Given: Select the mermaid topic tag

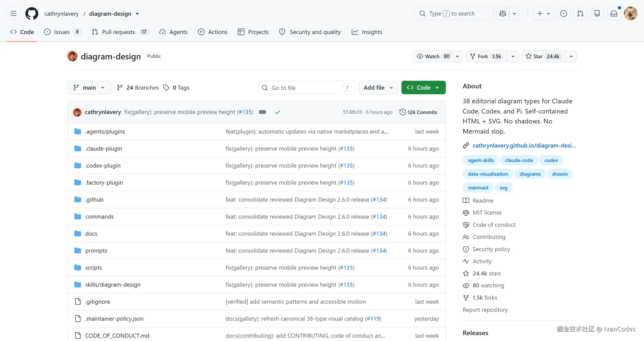Looking at the screenshot, I should click(x=478, y=188).
